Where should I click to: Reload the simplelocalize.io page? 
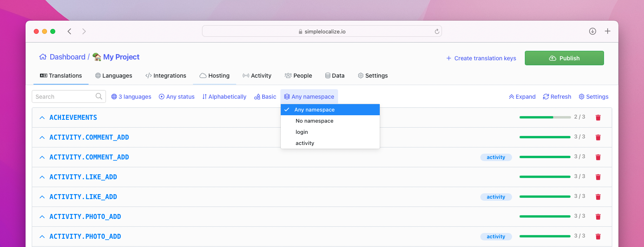point(437,31)
